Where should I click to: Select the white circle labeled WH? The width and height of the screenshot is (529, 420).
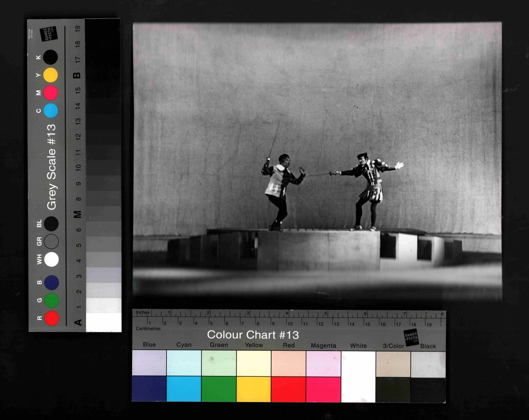click(51, 259)
